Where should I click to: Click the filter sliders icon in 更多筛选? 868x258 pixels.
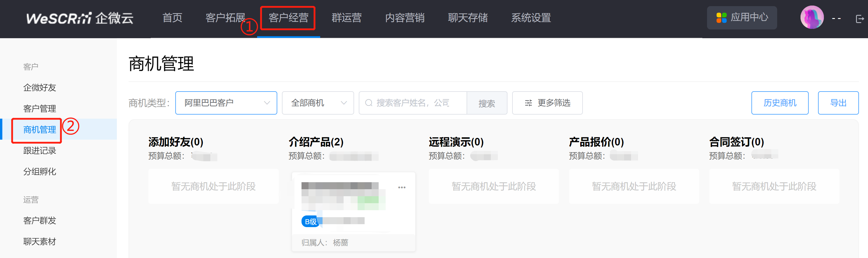528,103
